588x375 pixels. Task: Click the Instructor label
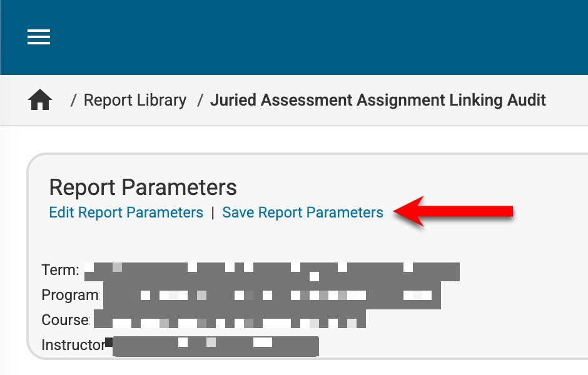(x=73, y=344)
